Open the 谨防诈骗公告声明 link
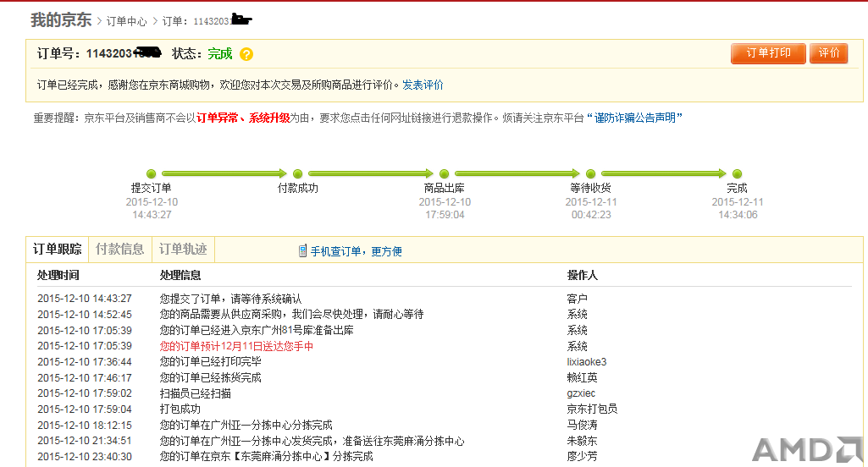868x467 pixels. coord(634,118)
